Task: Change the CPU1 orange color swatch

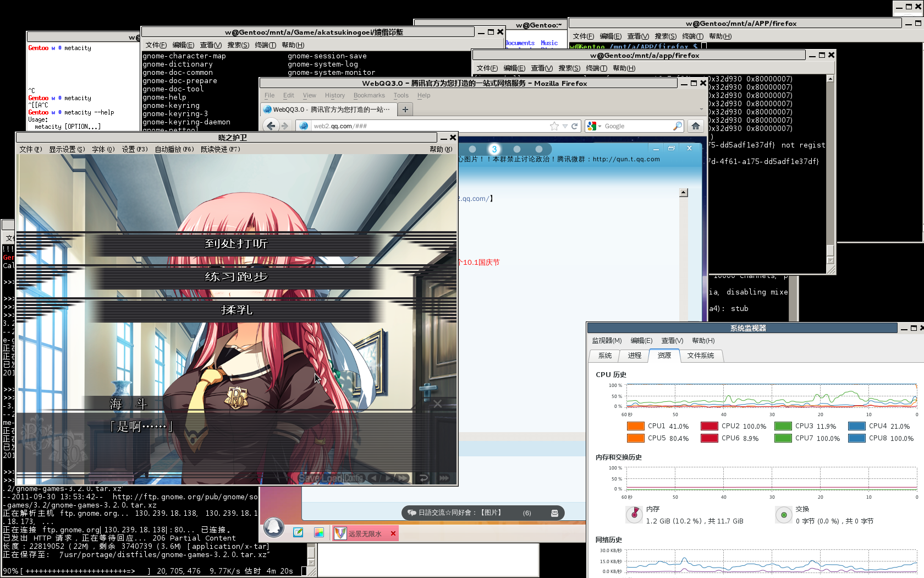Action: tap(635, 426)
